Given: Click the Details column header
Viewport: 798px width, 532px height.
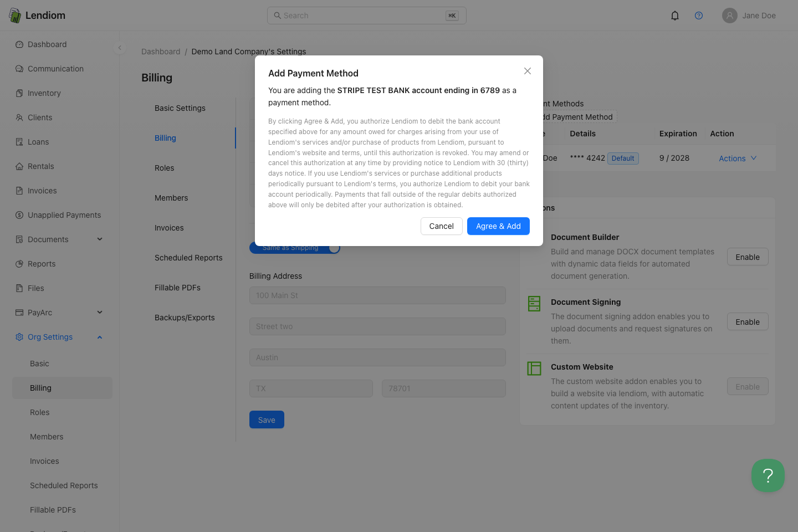Looking at the screenshot, I should tap(583, 134).
